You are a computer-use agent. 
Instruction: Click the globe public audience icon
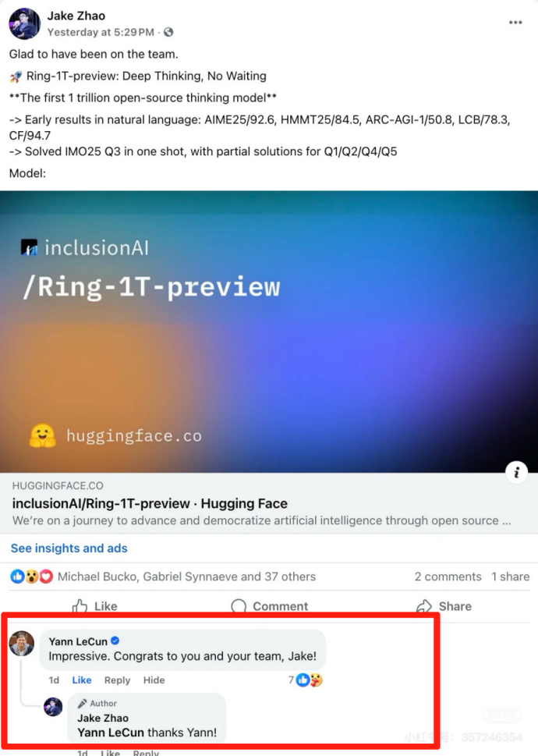point(168,32)
